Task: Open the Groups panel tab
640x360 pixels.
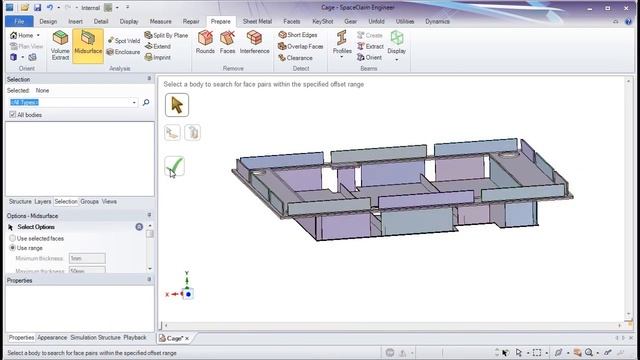Action: point(89,202)
